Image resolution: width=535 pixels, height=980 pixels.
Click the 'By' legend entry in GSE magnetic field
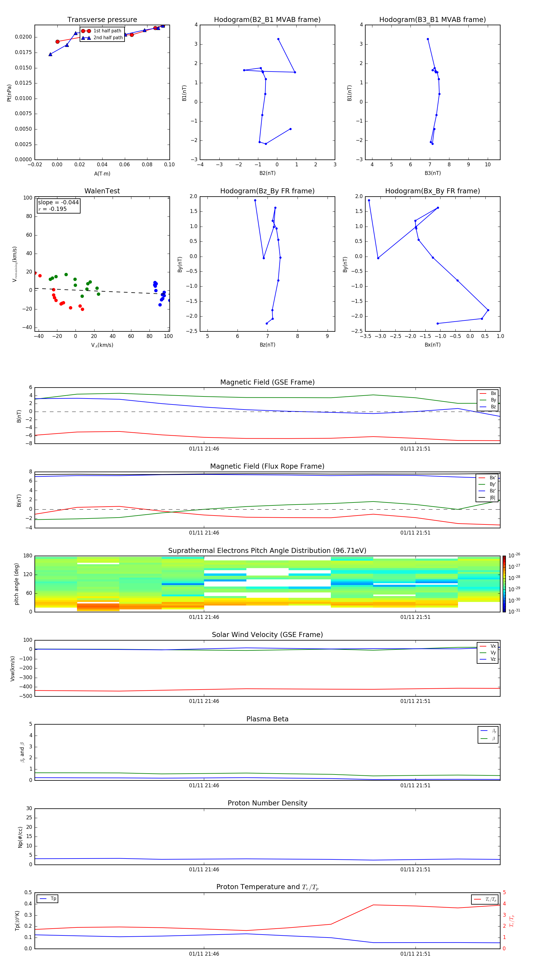488,400
